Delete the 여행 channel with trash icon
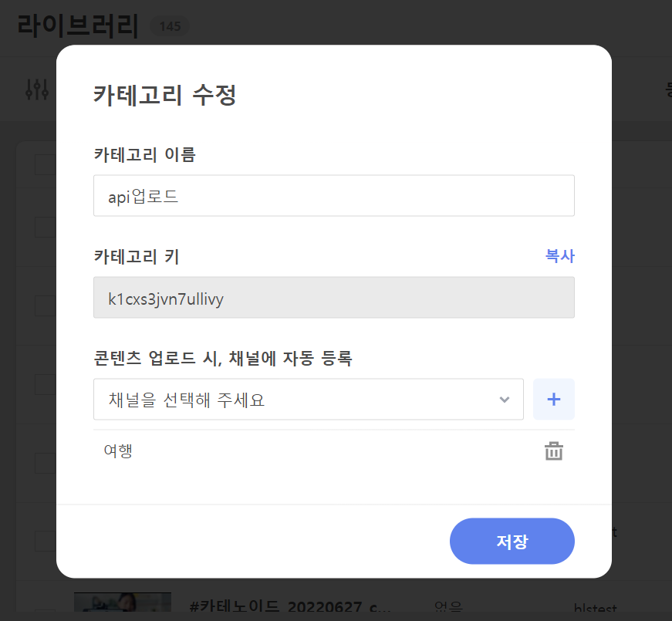 click(553, 451)
